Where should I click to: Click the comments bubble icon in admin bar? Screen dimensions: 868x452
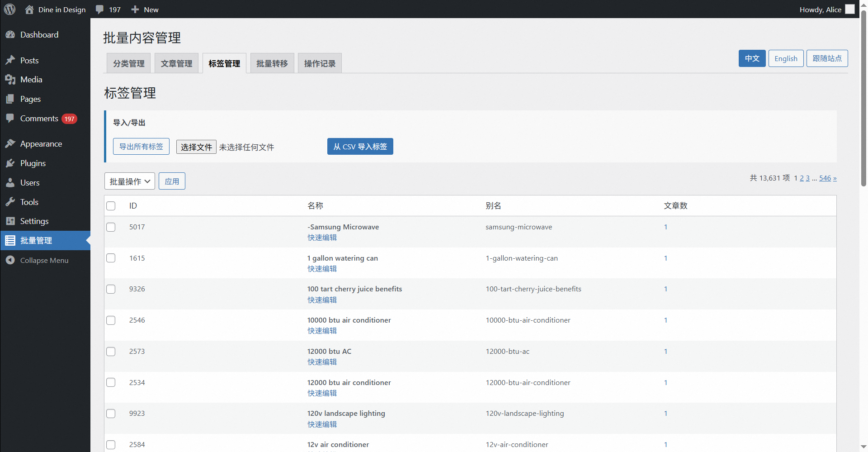coord(100,10)
